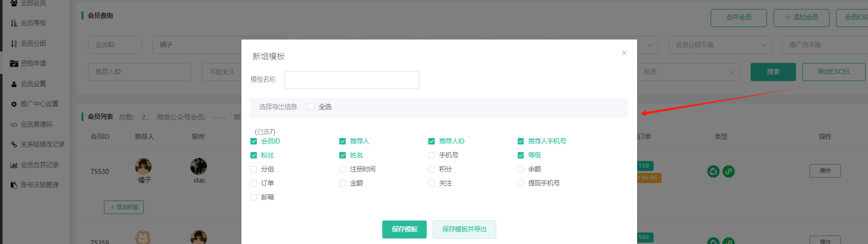
Task: Enable the 手机号 checkbox
Action: coord(432,155)
